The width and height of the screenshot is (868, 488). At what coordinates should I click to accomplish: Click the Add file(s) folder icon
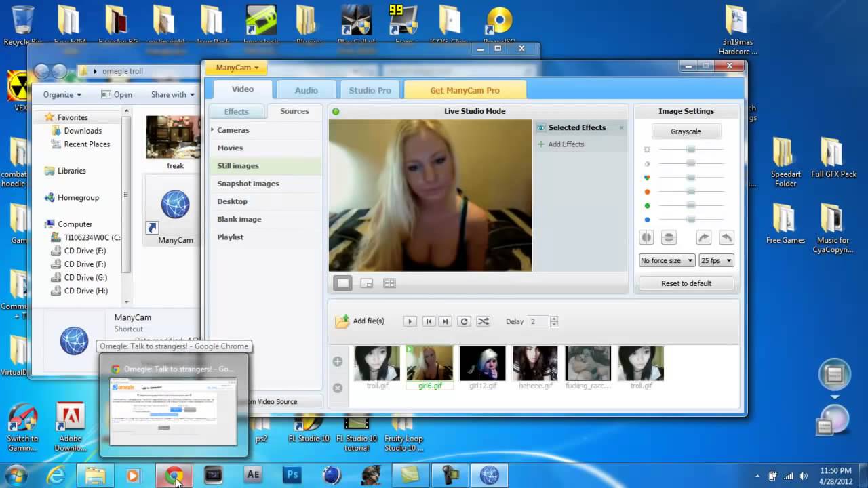point(342,321)
